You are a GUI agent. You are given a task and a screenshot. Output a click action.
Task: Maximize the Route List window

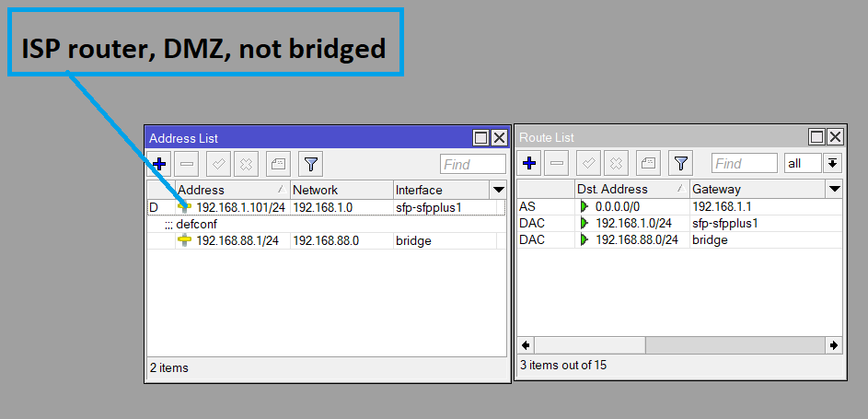(816, 137)
